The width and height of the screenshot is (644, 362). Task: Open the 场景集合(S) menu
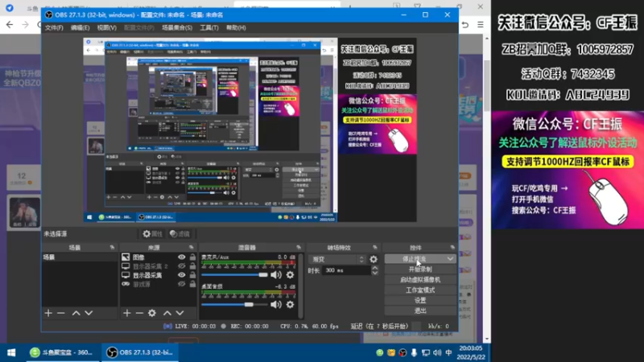tap(177, 28)
